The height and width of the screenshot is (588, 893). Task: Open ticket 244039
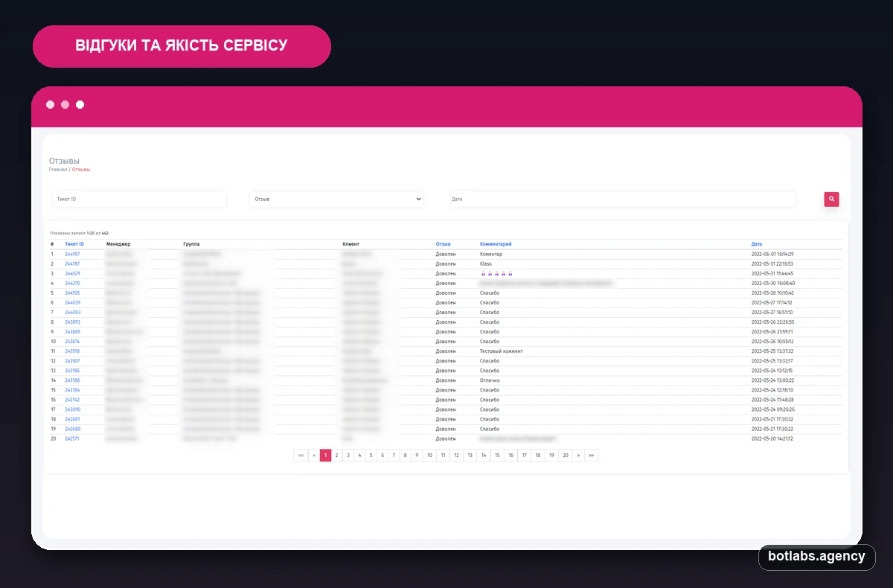click(72, 302)
